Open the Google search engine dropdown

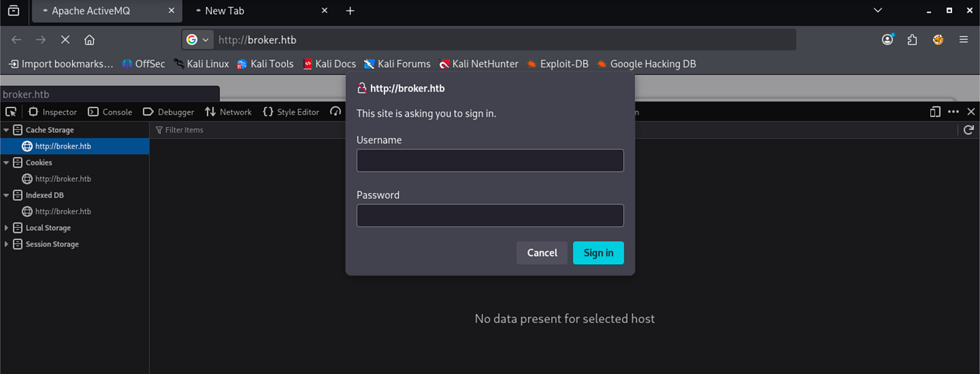[198, 40]
